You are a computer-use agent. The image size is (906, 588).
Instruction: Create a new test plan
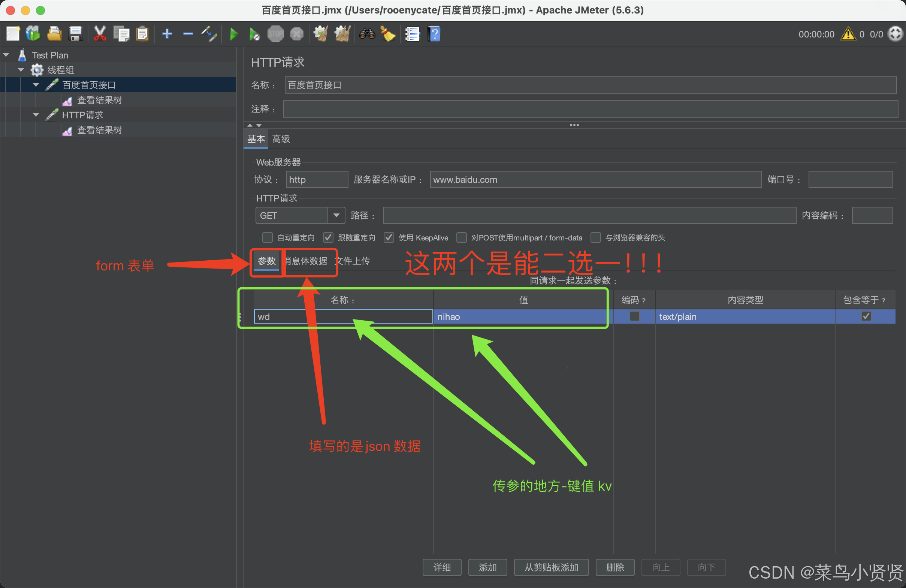pos(13,33)
